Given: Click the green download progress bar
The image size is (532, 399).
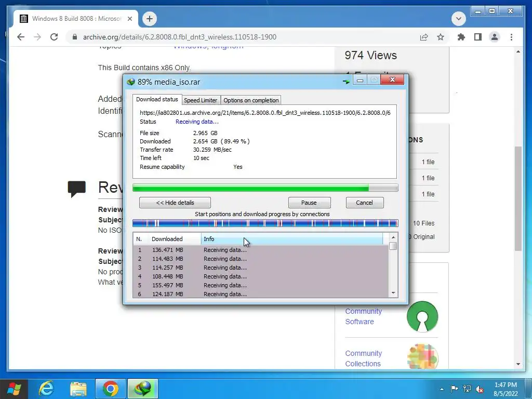Looking at the screenshot, I should click(x=265, y=188).
